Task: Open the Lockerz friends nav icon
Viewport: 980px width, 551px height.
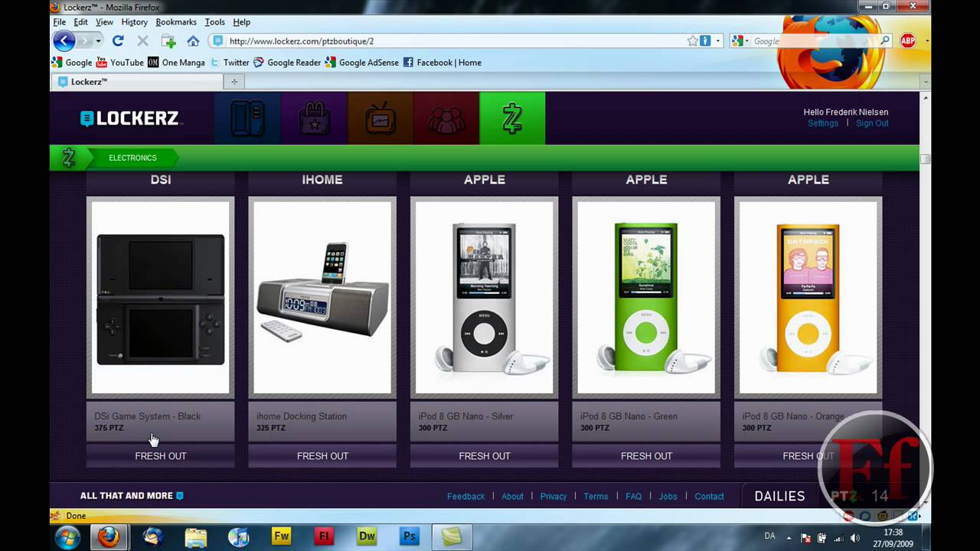Action: click(446, 119)
